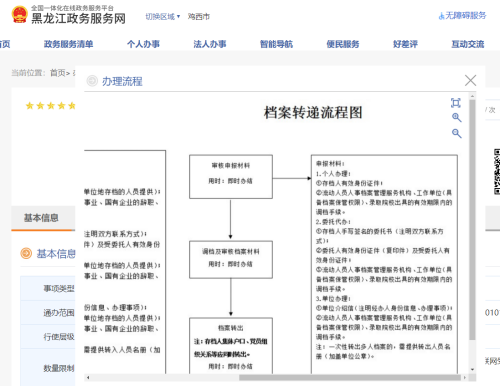Click the scroll left arrow

pyautogui.click(x=88, y=378)
